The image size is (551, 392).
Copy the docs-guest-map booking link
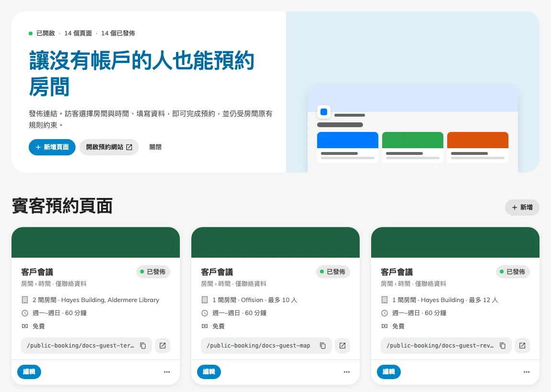point(322,346)
